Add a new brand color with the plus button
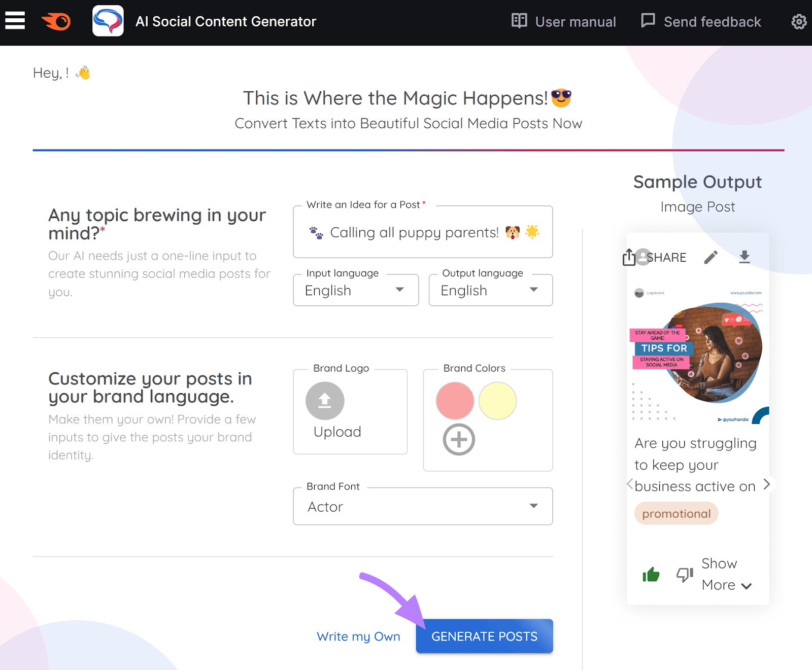 [459, 439]
